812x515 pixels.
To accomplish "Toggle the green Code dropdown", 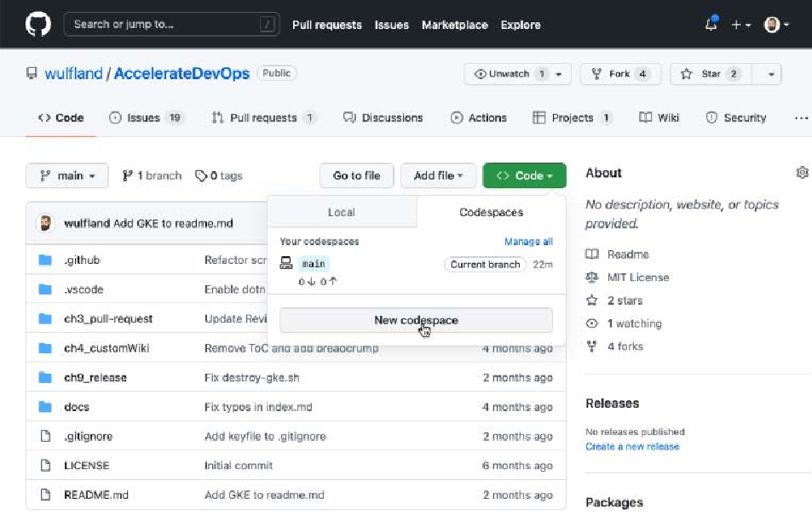I will pyautogui.click(x=524, y=175).
